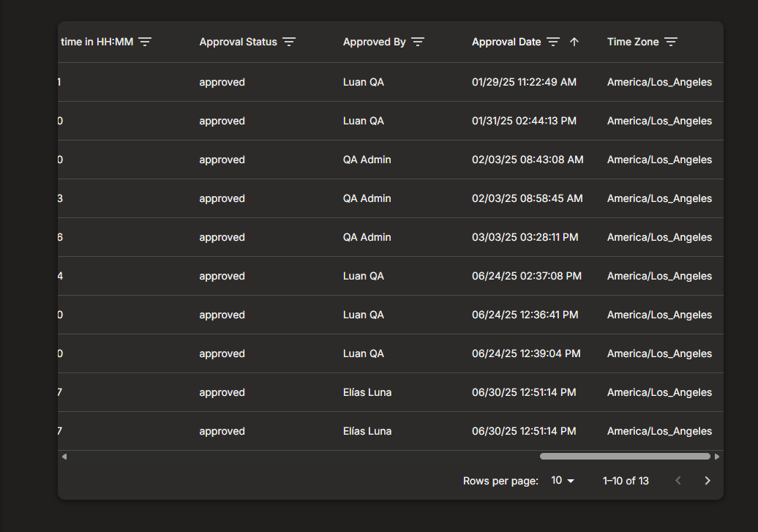The height and width of the screenshot is (532, 758).
Task: Click Luan QA in the 02:37:08 PM row
Action: click(364, 276)
